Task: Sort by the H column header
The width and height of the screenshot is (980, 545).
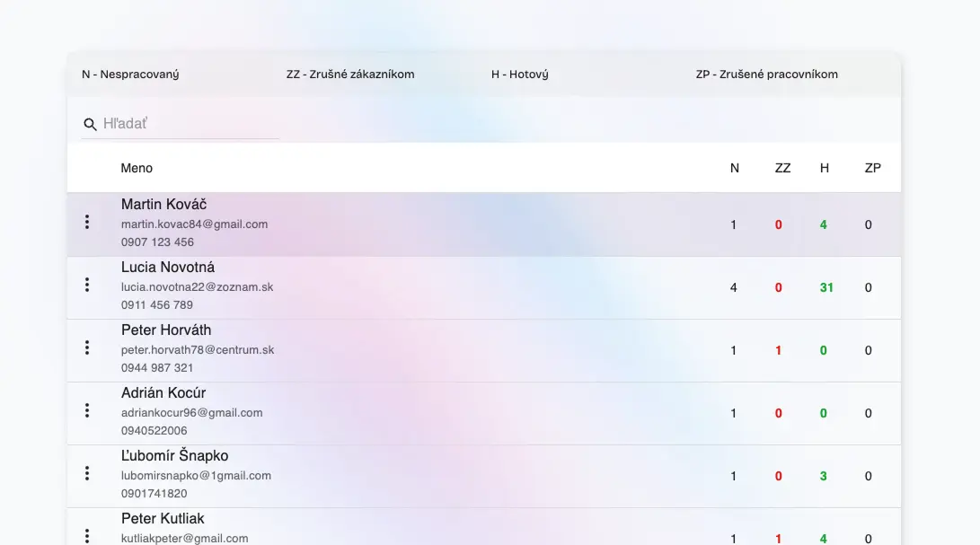Action: pos(824,168)
